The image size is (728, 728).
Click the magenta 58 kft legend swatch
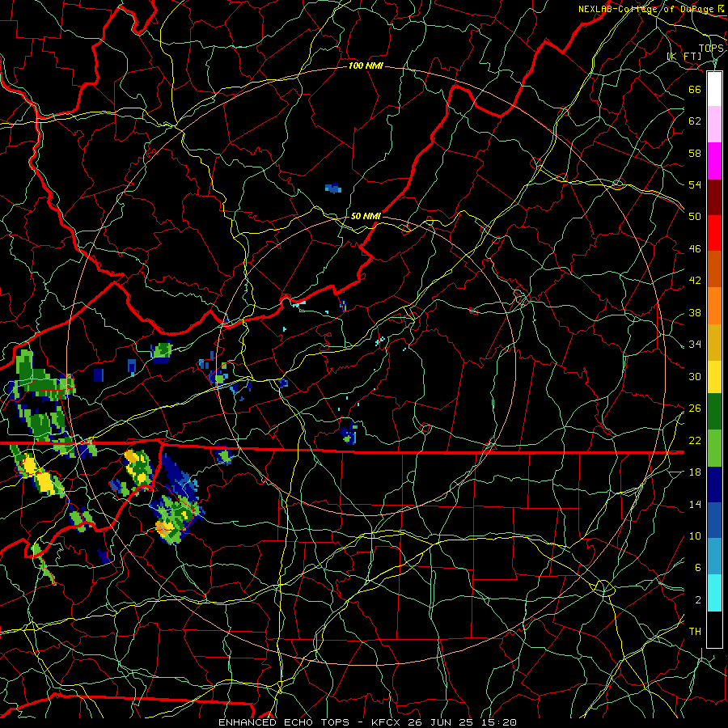[714, 161]
